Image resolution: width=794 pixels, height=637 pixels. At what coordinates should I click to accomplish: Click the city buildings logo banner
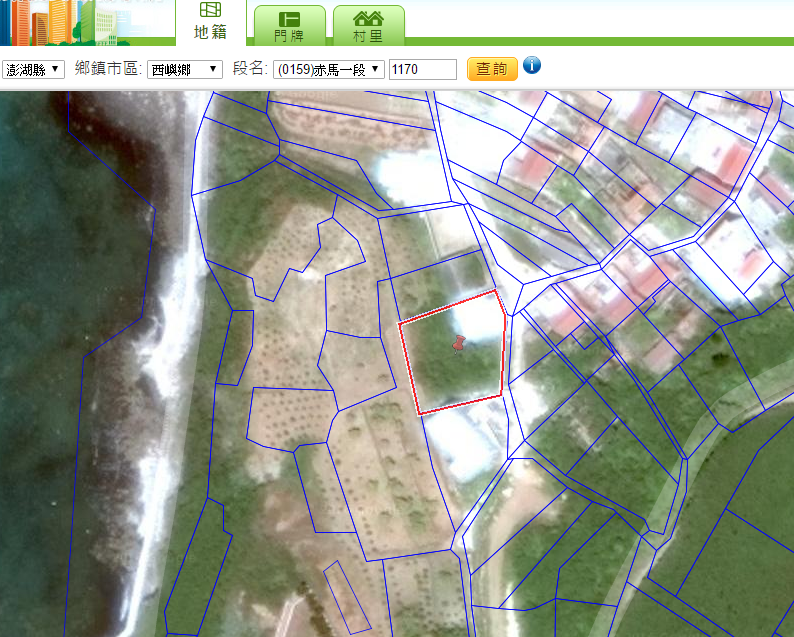(x=66, y=23)
